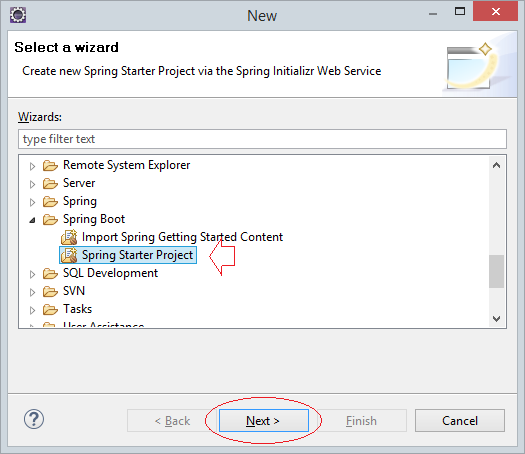Click the wizard list scrollbar thumb
The image size is (525, 454).
pyautogui.click(x=496, y=271)
